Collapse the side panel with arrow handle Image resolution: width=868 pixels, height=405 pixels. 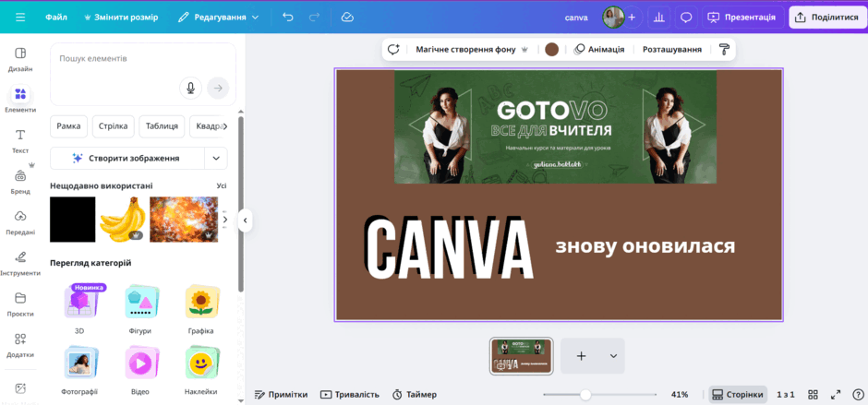click(245, 220)
